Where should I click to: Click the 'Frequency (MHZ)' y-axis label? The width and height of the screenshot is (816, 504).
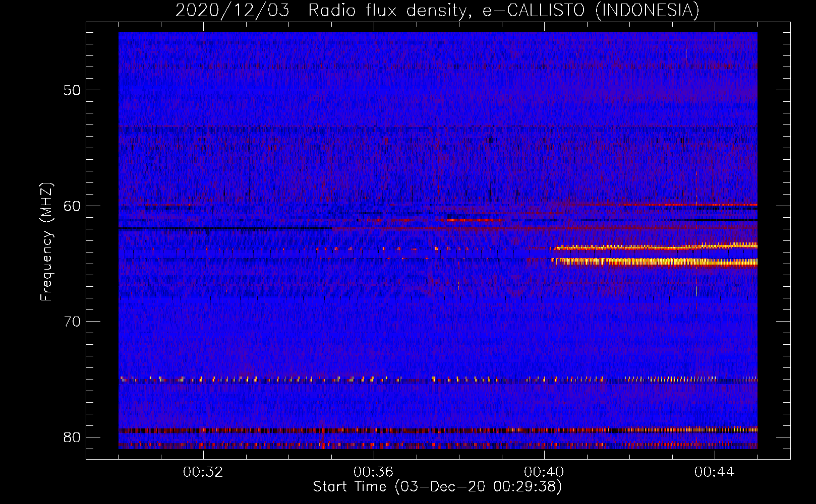pyautogui.click(x=46, y=242)
